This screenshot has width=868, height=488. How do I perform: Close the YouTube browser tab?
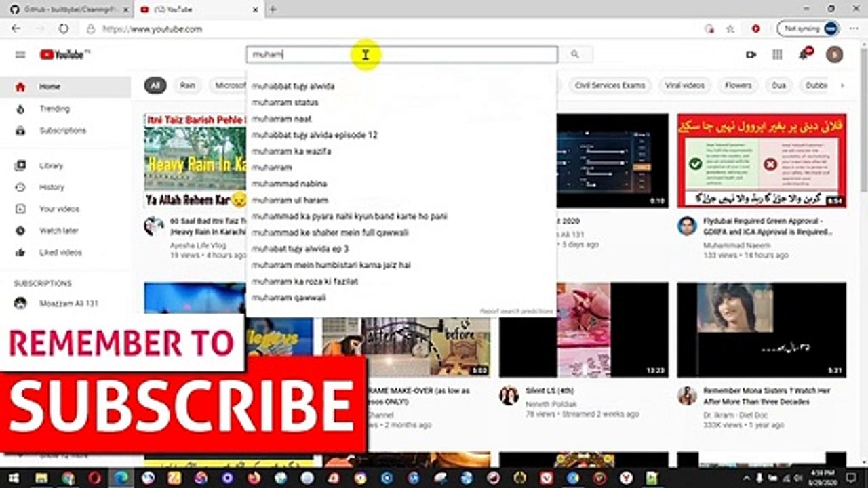coord(256,9)
